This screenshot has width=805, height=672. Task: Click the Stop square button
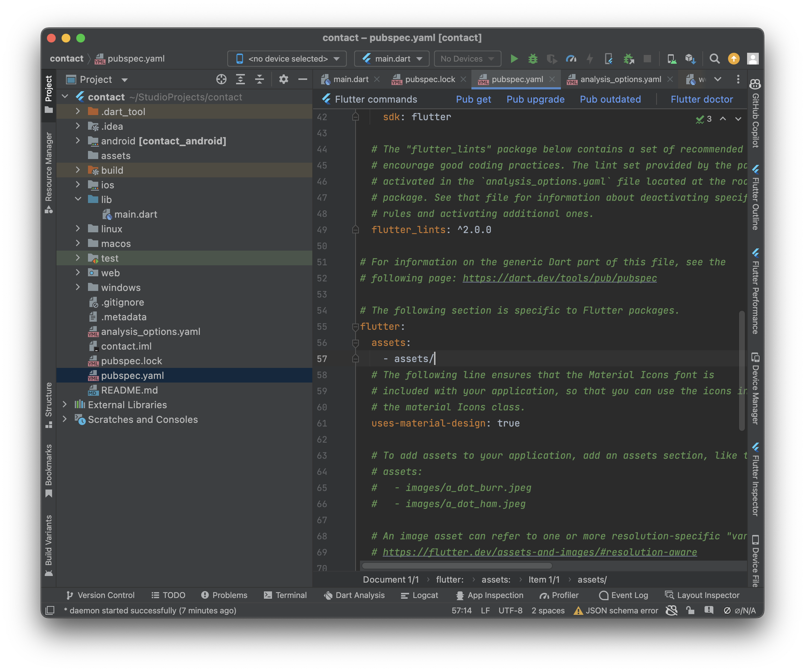(x=647, y=59)
